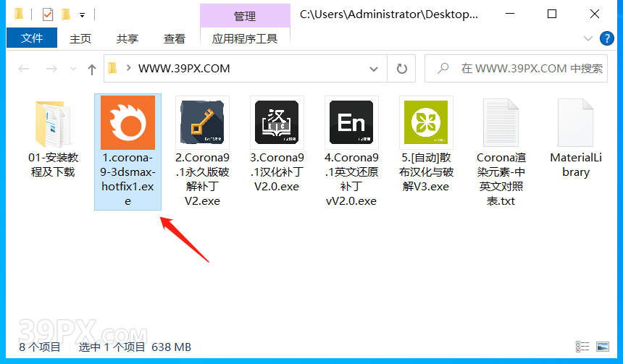623x364 pixels.
Task: Click the New Folder quick access icon
Action: coord(66,14)
